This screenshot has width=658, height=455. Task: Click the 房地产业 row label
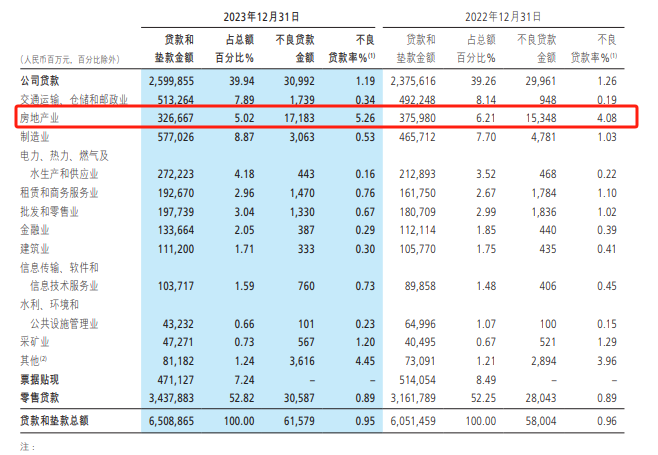tap(39, 118)
